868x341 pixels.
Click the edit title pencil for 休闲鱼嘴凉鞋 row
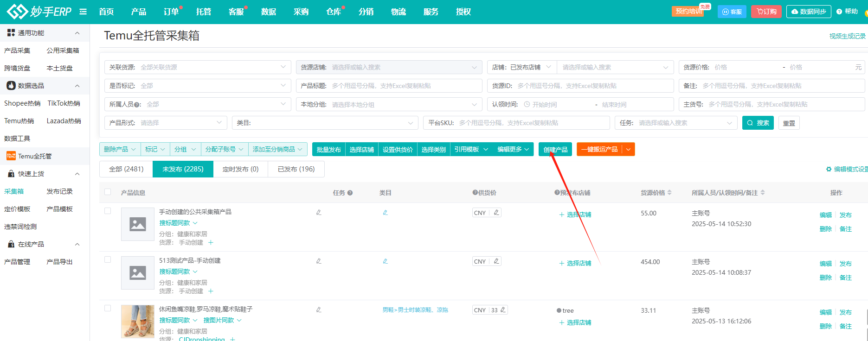pyautogui.click(x=319, y=309)
